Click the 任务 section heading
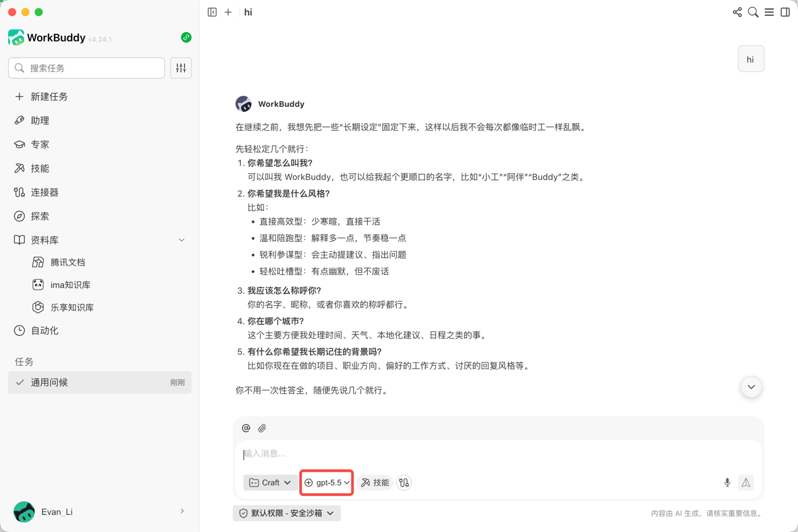Image resolution: width=798 pixels, height=532 pixels. 24,362
